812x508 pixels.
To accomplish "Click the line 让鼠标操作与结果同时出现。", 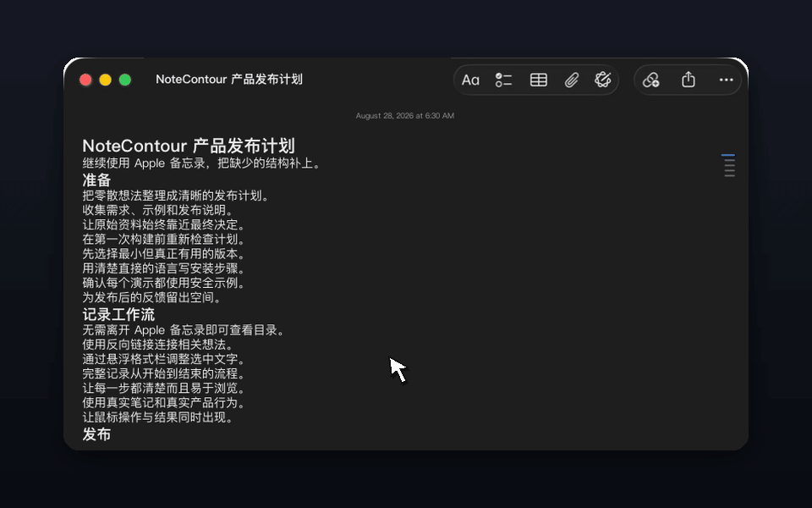I will click(160, 417).
